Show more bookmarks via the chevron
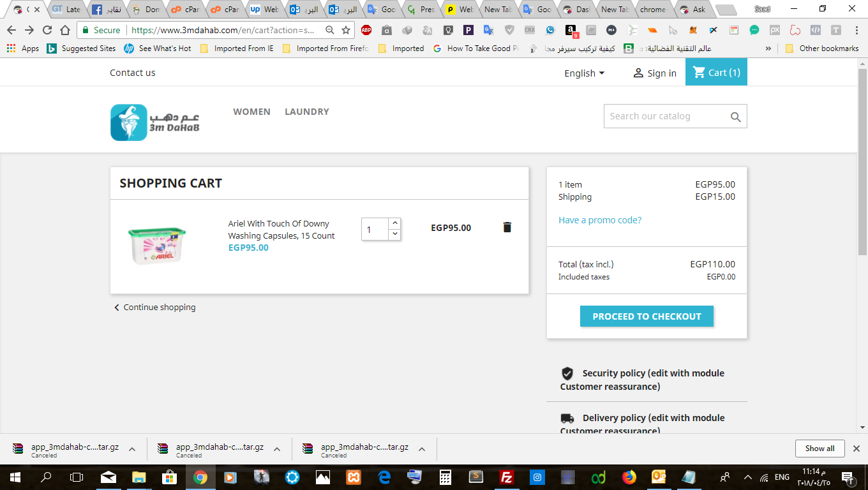This screenshot has width=868, height=490. click(768, 48)
